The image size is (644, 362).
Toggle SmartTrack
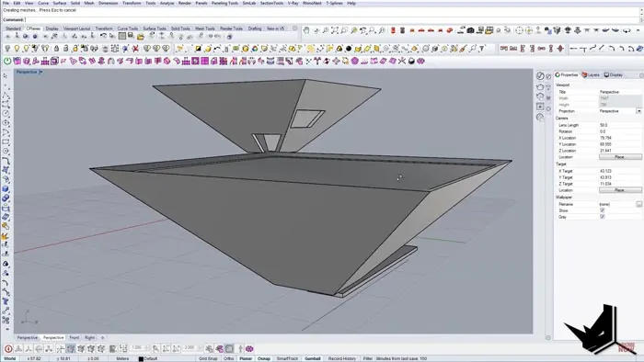coord(287,358)
